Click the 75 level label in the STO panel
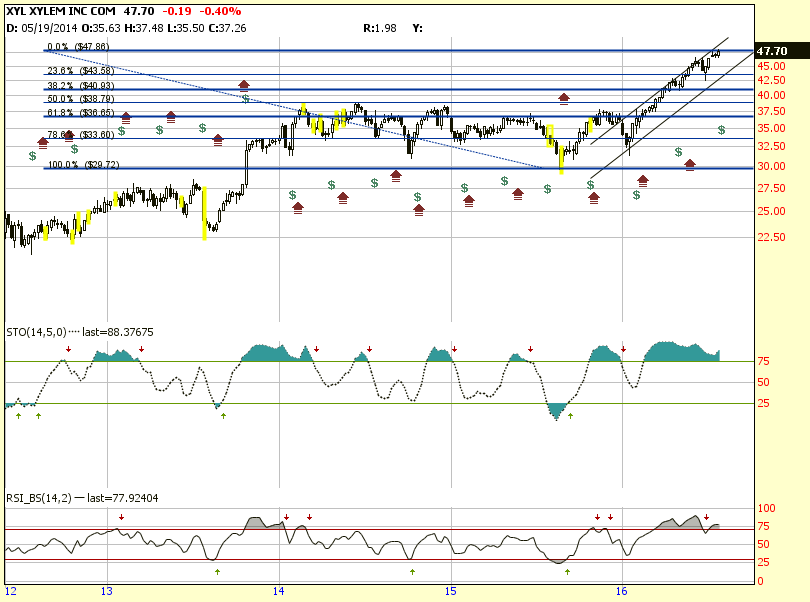This screenshot has width=810, height=602. 764,361
